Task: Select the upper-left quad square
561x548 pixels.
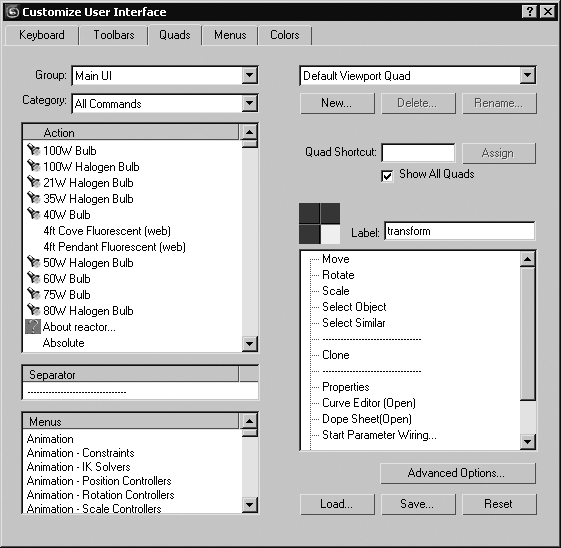Action: [x=309, y=213]
